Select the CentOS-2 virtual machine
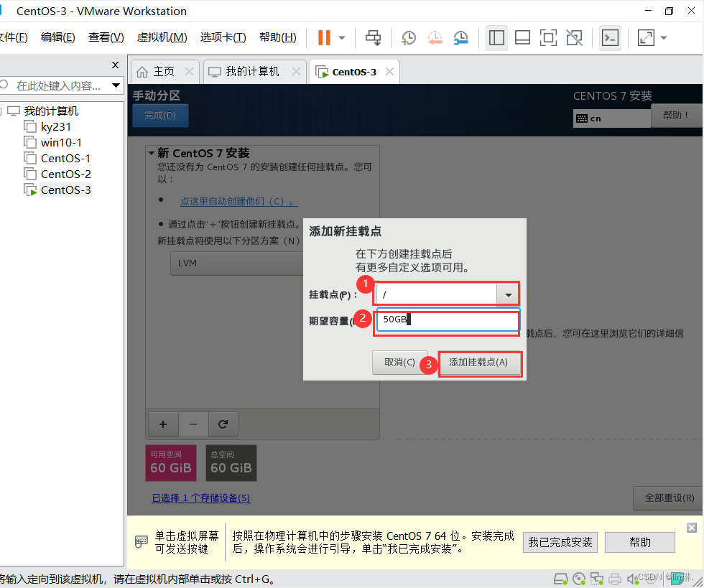The image size is (704, 588). point(65,174)
